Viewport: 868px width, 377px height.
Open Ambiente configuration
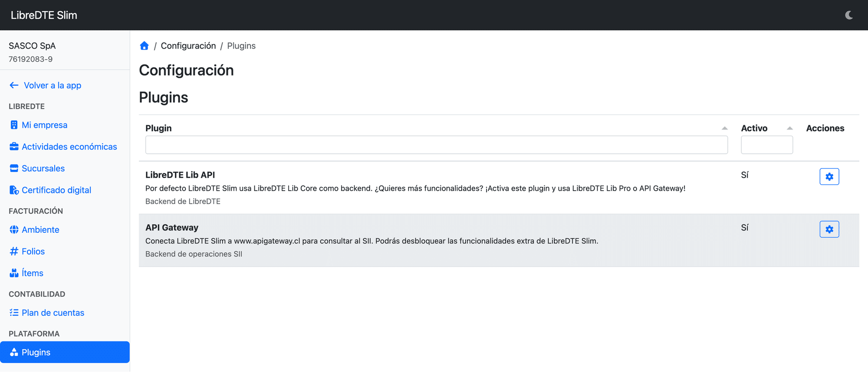coord(41,230)
